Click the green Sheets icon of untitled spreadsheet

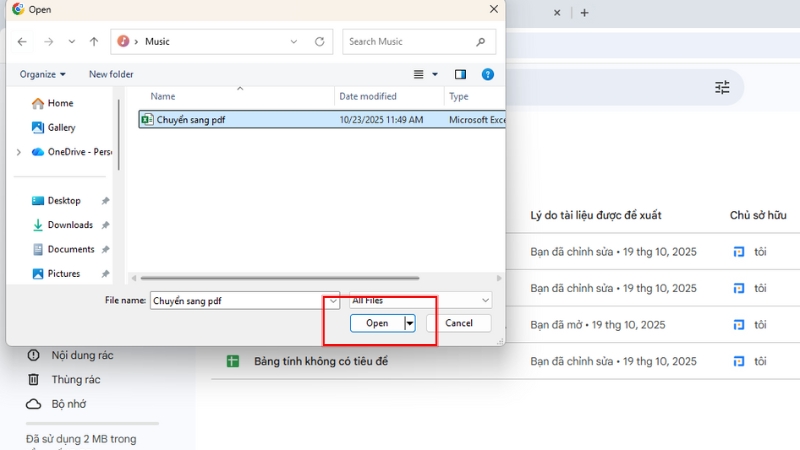pos(232,361)
